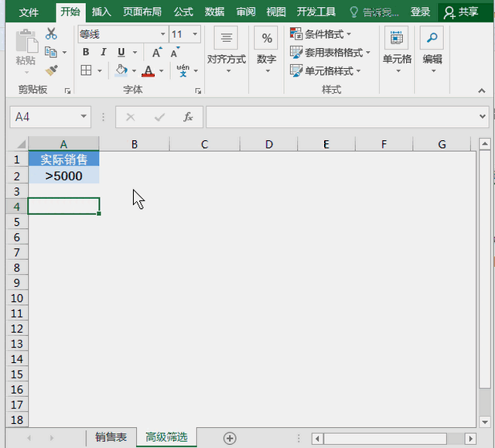This screenshot has width=495, height=448.
Task: Switch to the 数据 ribbon tab
Action: pyautogui.click(x=214, y=12)
